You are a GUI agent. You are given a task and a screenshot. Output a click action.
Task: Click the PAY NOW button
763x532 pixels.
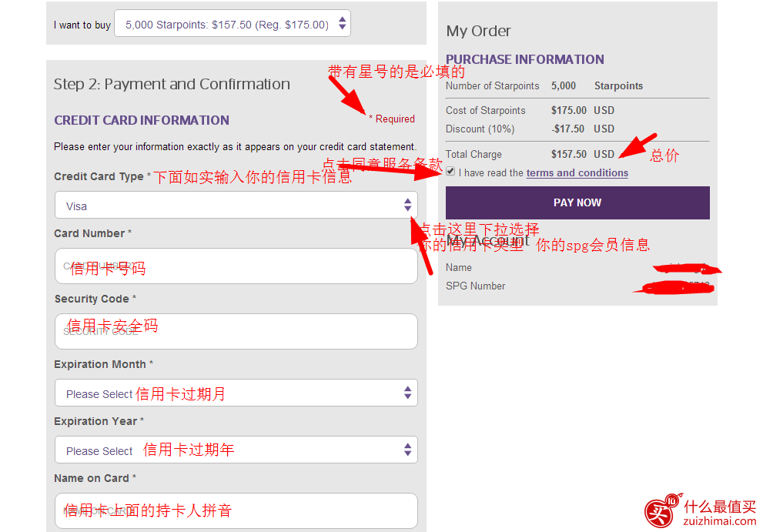pos(577,202)
